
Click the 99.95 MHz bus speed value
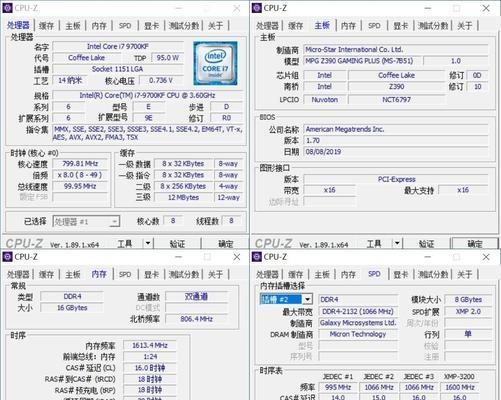coord(80,186)
